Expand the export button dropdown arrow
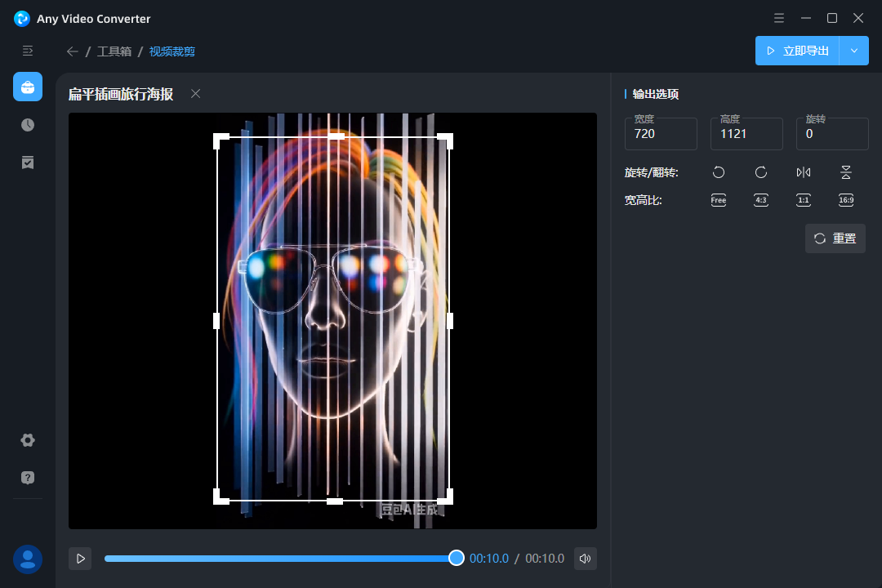 point(854,51)
